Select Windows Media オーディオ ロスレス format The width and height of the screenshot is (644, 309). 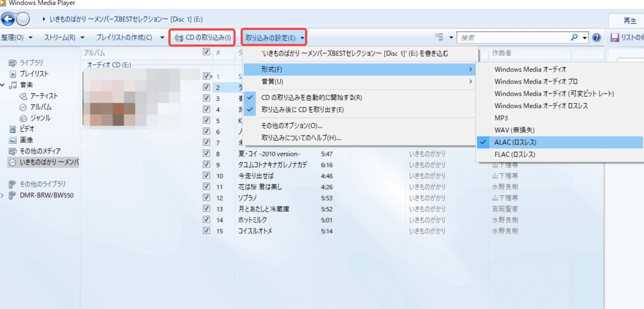pyautogui.click(x=560, y=106)
